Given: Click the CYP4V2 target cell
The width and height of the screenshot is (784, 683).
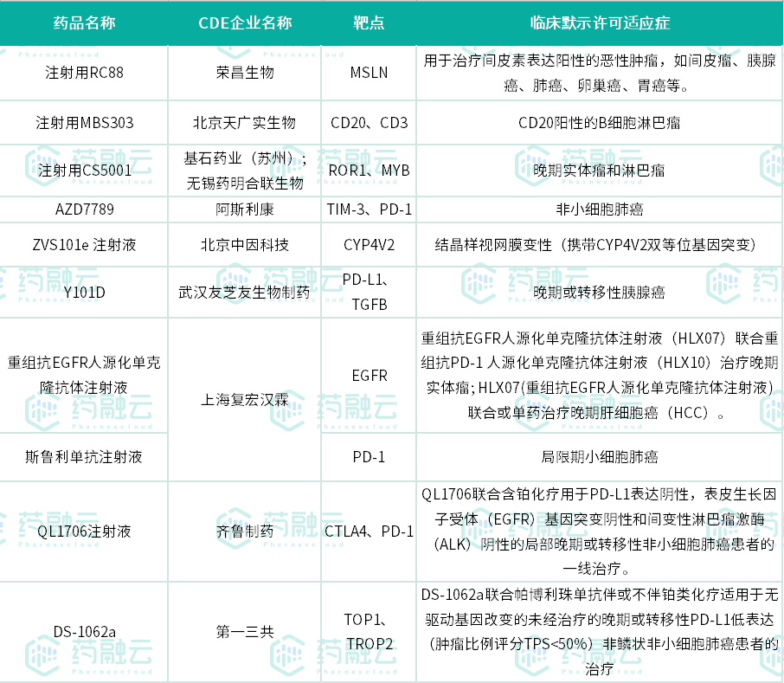Looking at the screenshot, I should pos(369,245).
